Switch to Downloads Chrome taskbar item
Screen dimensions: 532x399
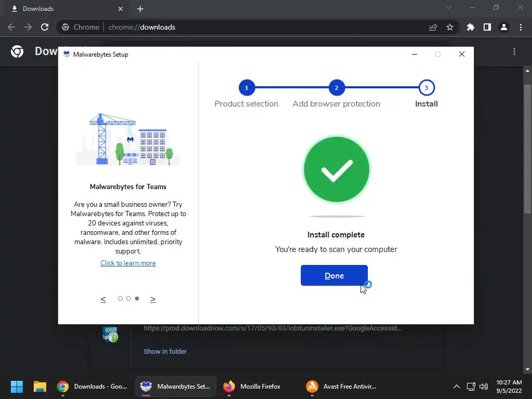pyautogui.click(x=91, y=387)
